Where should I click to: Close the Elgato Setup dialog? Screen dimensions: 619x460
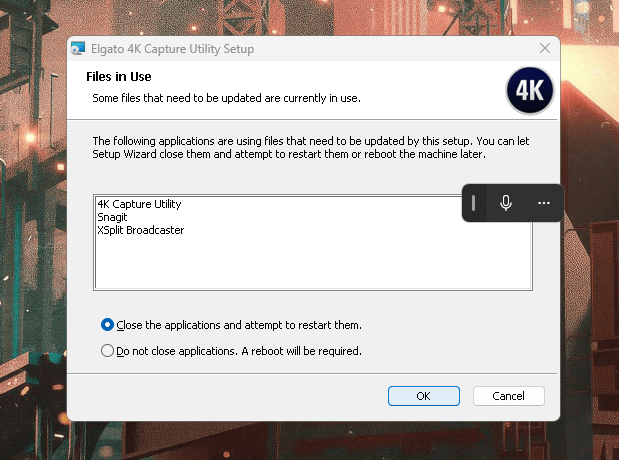pos(545,48)
